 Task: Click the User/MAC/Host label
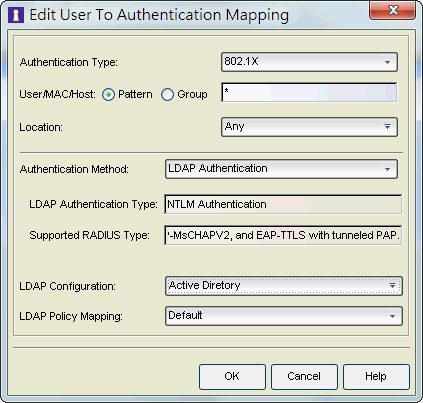[x=57, y=95]
